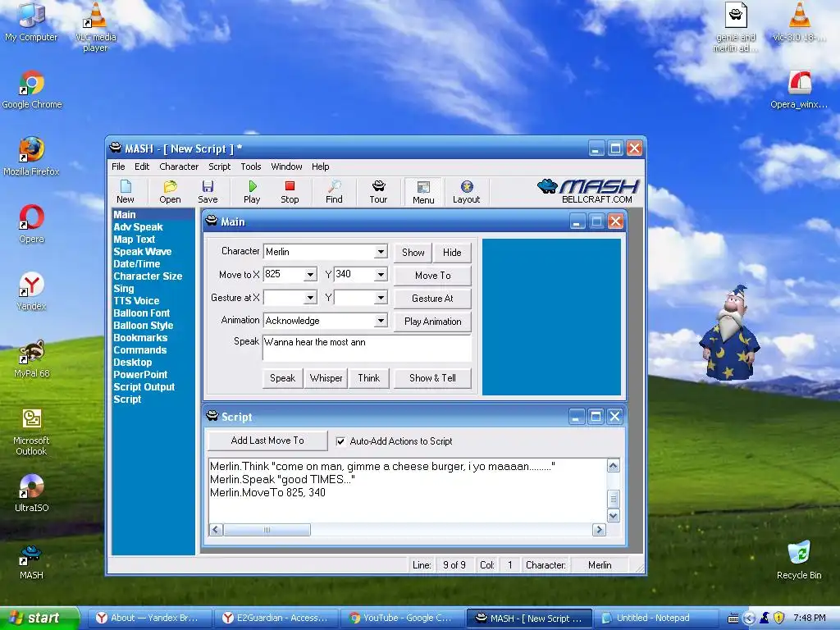
Task: Open My Computer desktop icon
Action: click(31, 22)
